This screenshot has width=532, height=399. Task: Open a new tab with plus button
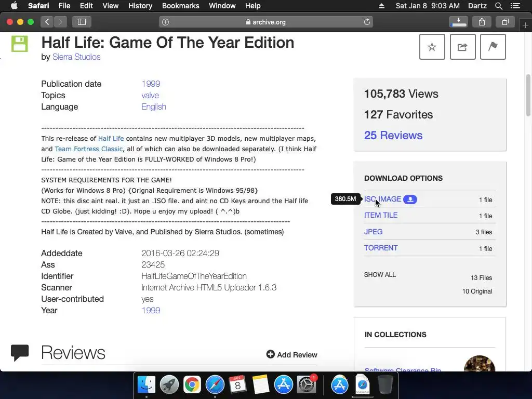point(525,25)
